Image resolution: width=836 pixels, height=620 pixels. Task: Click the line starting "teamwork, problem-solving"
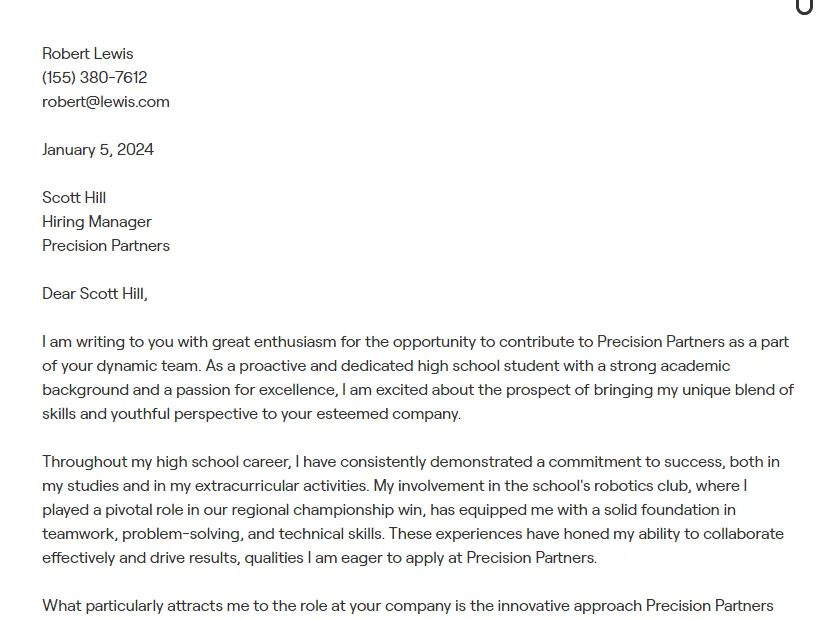coord(413,534)
